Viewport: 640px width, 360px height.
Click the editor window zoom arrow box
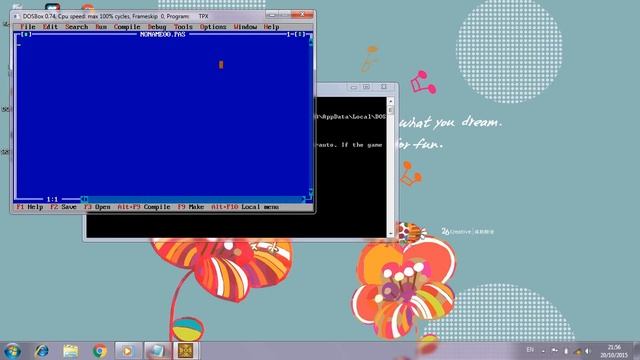pyautogui.click(x=301, y=34)
